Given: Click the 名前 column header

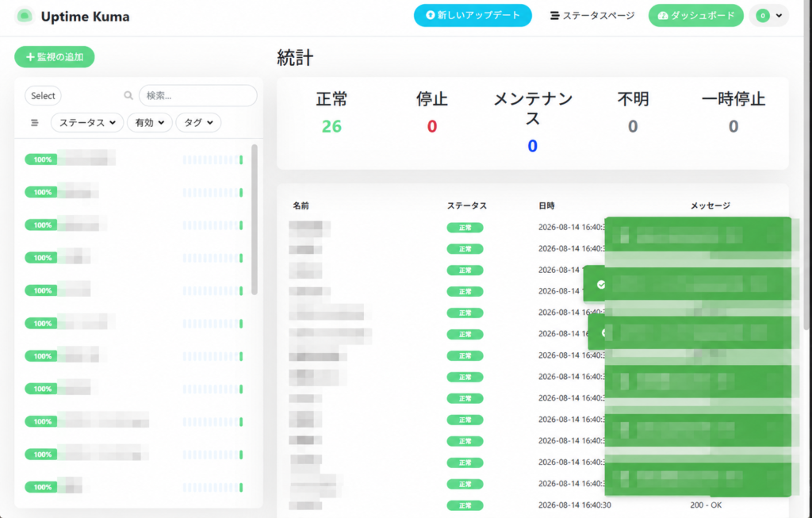Looking at the screenshot, I should click(x=301, y=205).
